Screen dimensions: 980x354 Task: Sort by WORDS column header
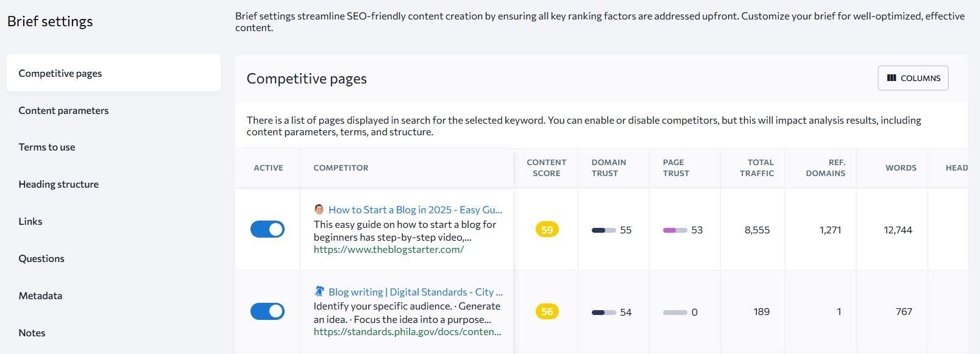(901, 168)
